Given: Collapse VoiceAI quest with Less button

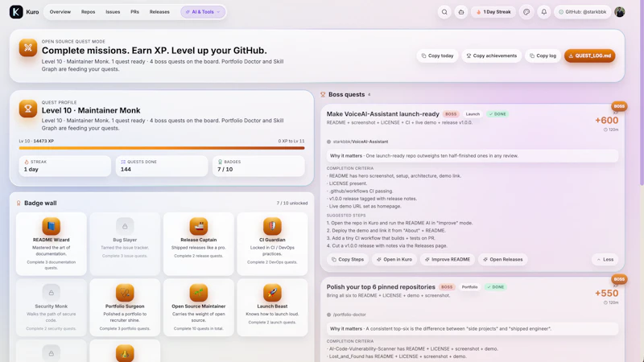Looking at the screenshot, I should pos(605,259).
